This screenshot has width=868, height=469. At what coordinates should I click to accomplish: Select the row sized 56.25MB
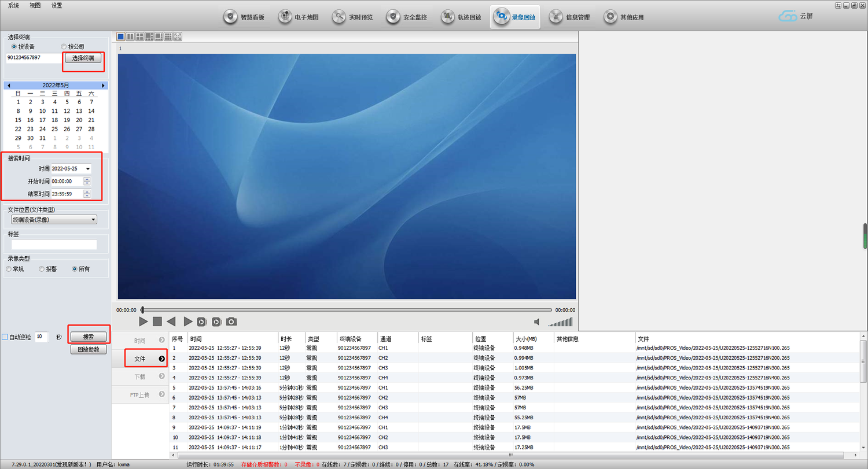tap(514, 387)
